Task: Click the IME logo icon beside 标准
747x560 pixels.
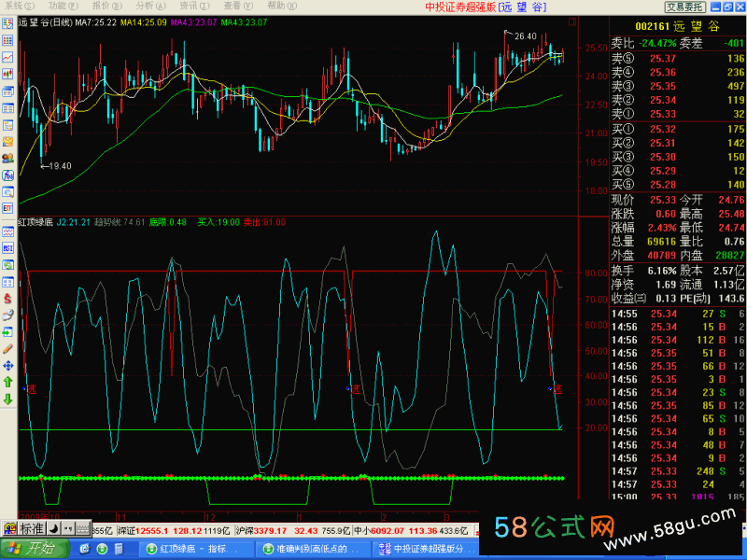Action: pos(9,528)
